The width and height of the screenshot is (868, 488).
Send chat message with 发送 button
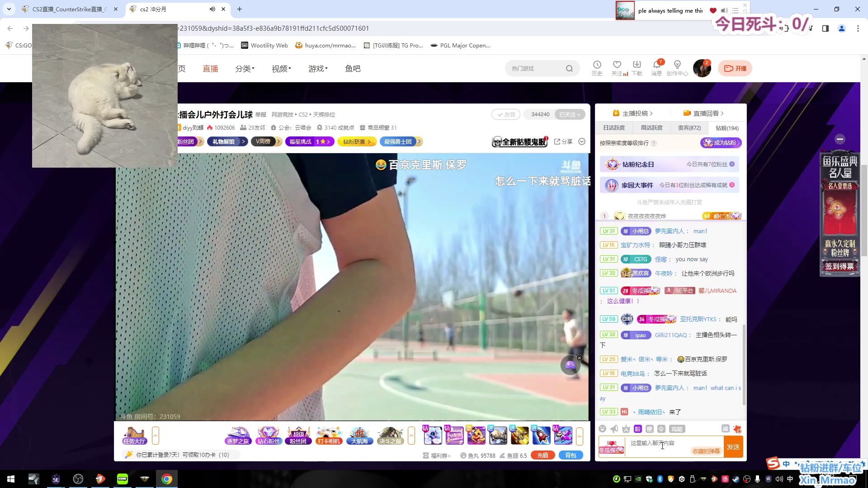coord(733,447)
